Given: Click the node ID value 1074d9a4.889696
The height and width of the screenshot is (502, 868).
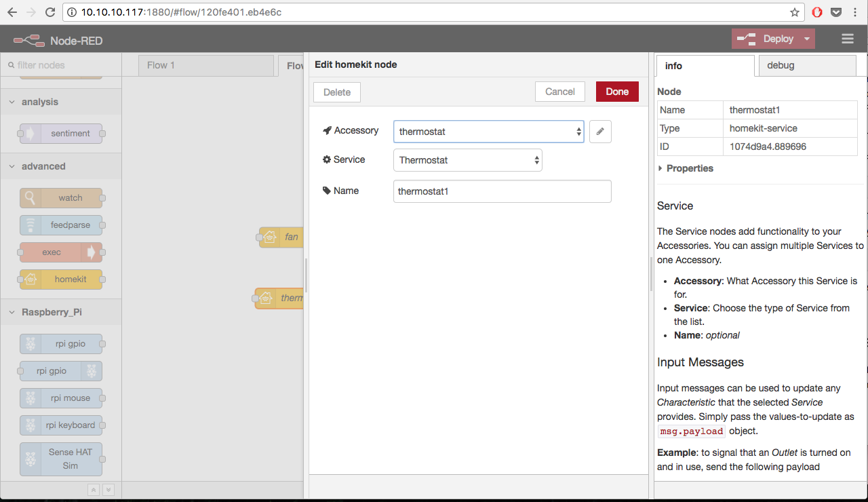Looking at the screenshot, I should [768, 147].
